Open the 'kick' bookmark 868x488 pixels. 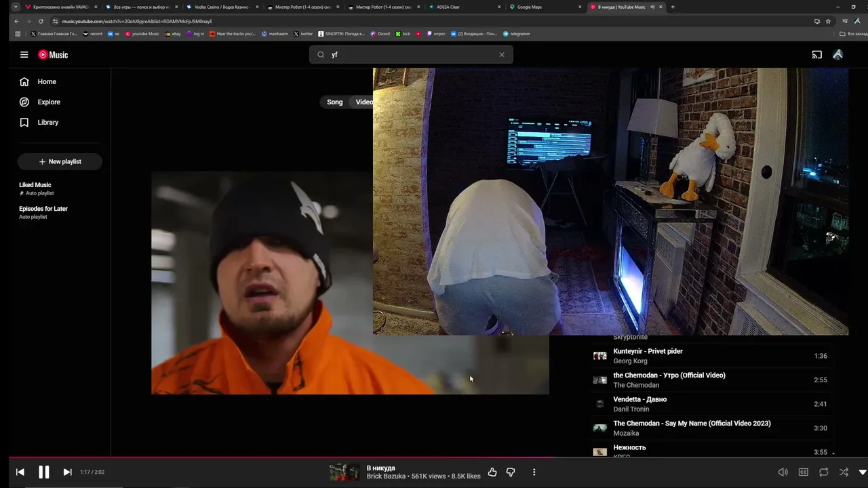403,34
